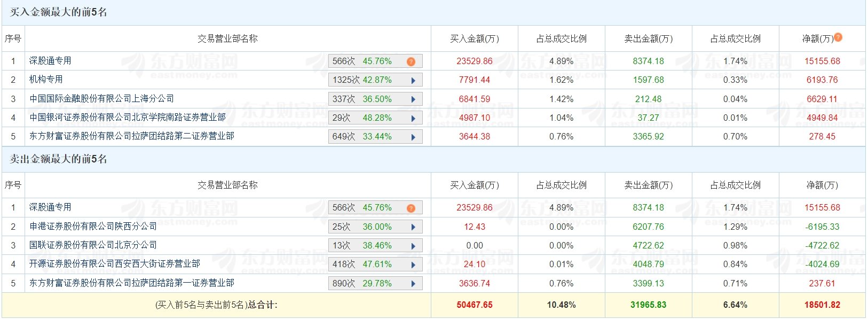Click blue arrow beside 13次 38.46%
Image resolution: width=868 pixels, height=319 pixels.
click(413, 246)
